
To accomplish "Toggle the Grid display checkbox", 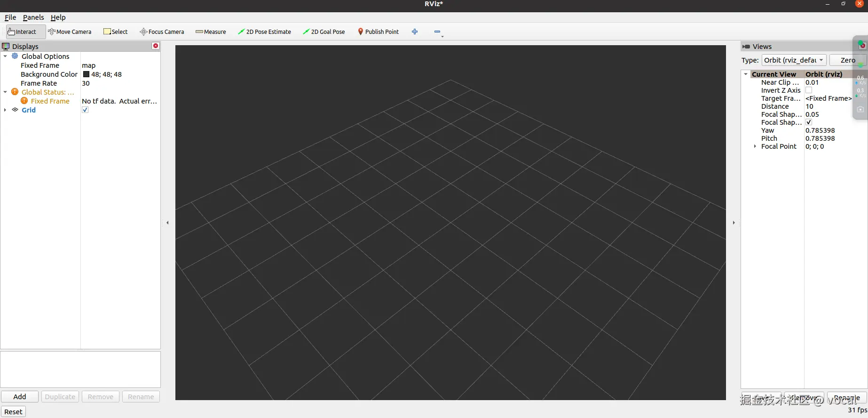I will [85, 110].
